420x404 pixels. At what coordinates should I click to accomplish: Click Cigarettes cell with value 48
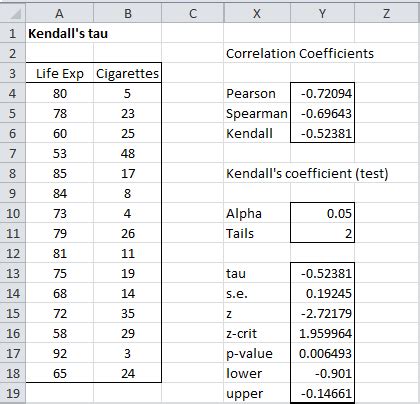(128, 153)
